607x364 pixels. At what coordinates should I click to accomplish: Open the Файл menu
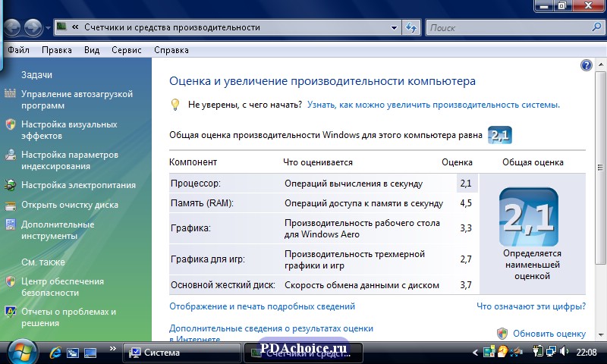(18, 50)
